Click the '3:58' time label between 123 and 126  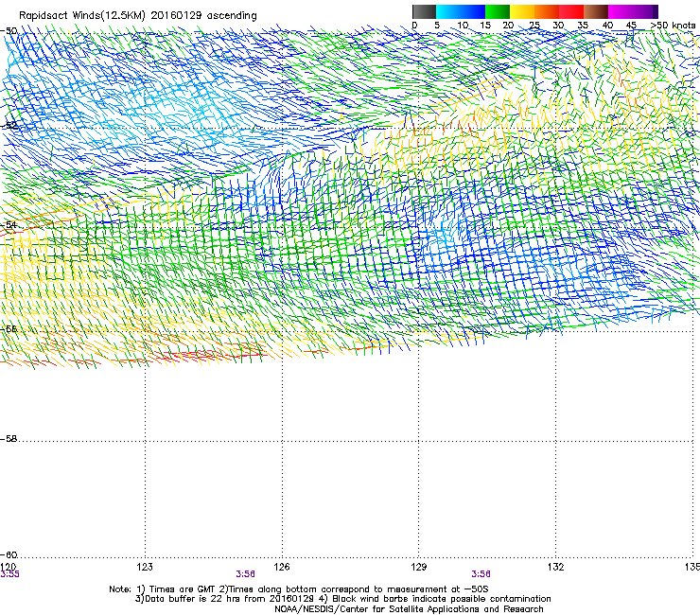pyautogui.click(x=246, y=574)
